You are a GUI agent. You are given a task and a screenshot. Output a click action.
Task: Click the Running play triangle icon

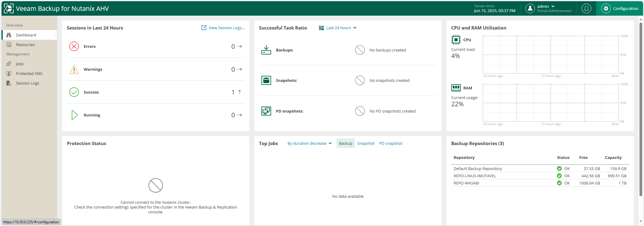74,115
